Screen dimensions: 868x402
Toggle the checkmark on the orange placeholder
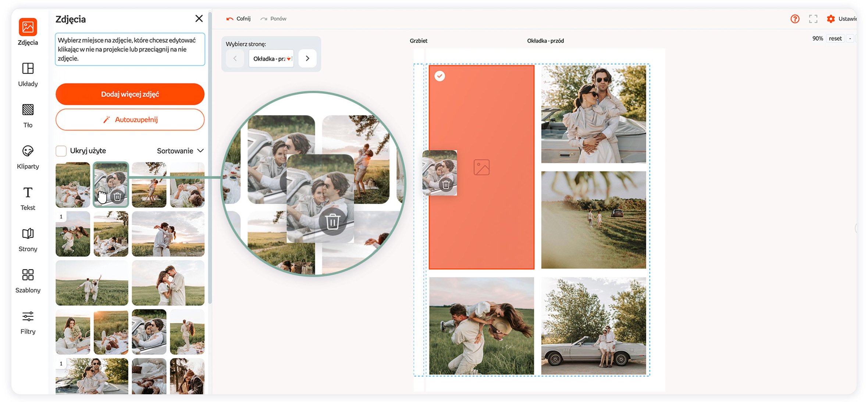(x=440, y=76)
